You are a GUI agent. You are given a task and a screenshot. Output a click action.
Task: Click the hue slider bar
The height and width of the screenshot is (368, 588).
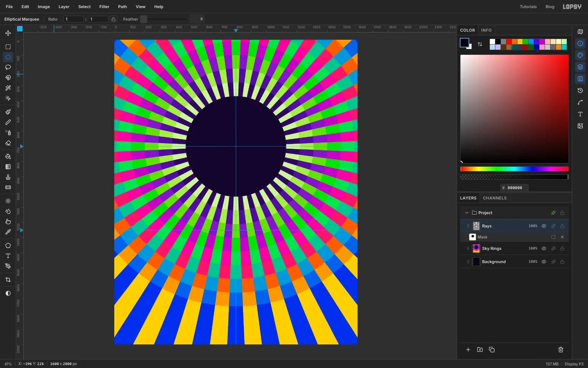pyautogui.click(x=514, y=169)
